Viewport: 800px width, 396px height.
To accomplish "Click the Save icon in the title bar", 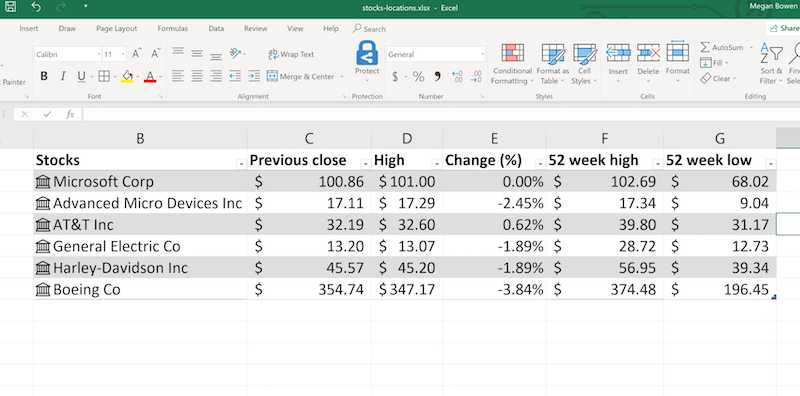I will click(10, 7).
